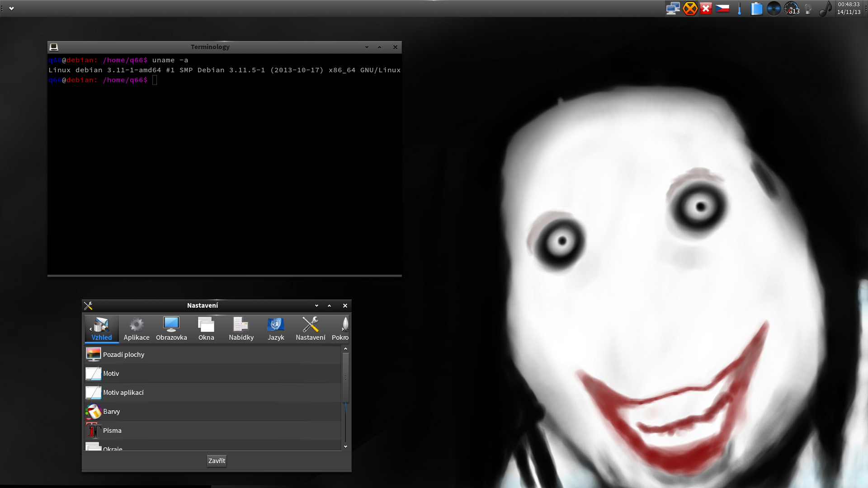Switch to the Okna category
Image resolution: width=868 pixels, height=488 pixels.
coord(206,329)
